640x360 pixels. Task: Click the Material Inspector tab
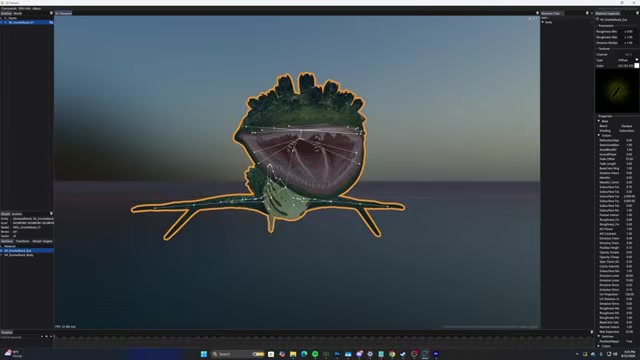pyautogui.click(x=608, y=13)
